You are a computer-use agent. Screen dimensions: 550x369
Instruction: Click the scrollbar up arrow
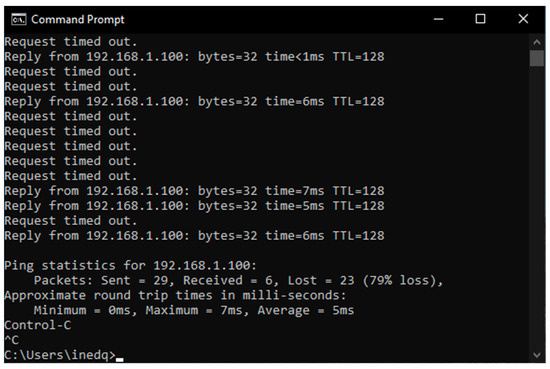(x=537, y=42)
